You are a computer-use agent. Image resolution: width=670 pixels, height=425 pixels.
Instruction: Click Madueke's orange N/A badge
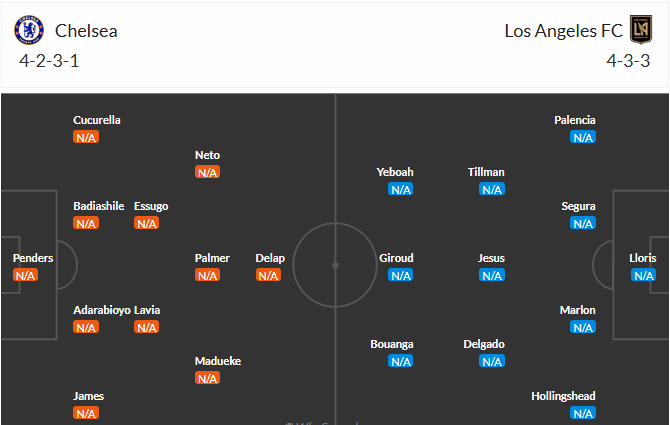[207, 378]
